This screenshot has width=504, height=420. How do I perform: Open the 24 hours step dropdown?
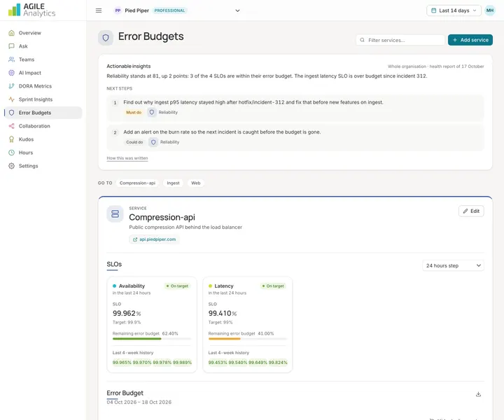click(x=453, y=265)
